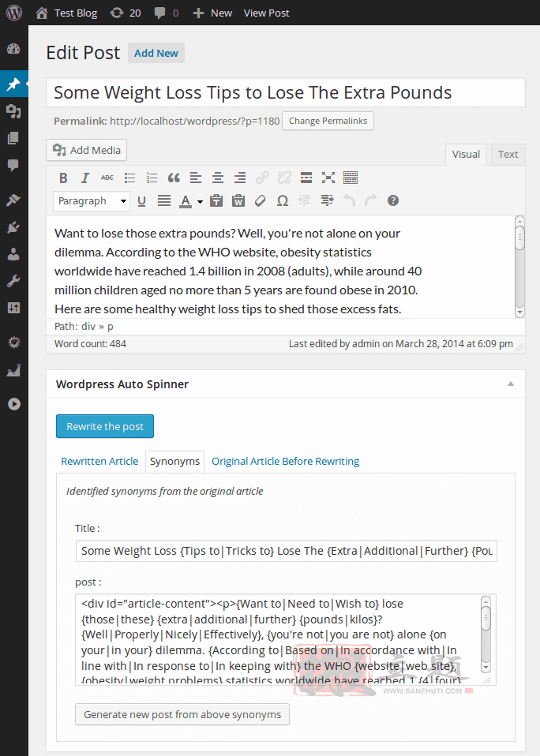Click the WordPress logo icon
Image resolution: width=540 pixels, height=756 pixels.
tap(14, 13)
